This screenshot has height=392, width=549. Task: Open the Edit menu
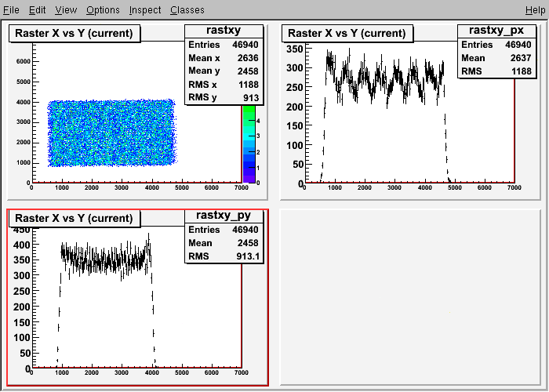37,9
